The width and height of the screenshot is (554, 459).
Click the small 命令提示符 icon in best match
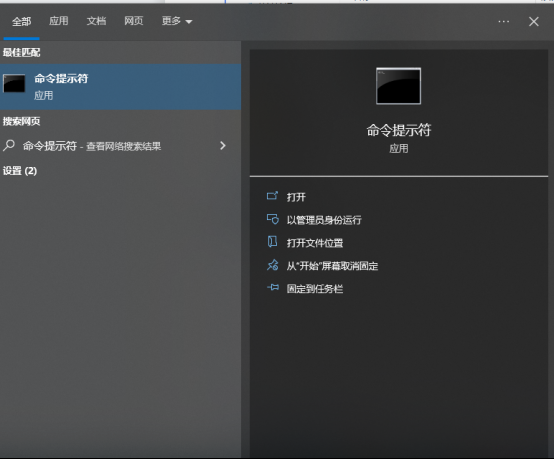pos(14,83)
